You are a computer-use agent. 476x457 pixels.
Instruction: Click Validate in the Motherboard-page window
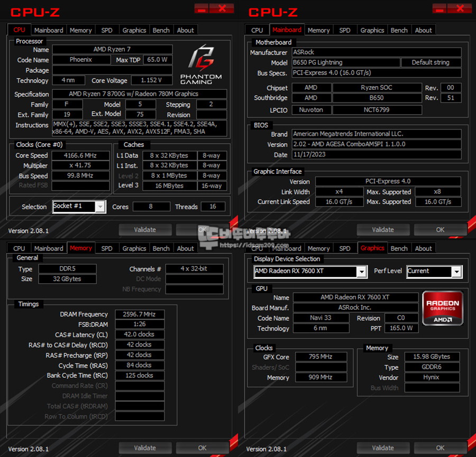coord(383,230)
